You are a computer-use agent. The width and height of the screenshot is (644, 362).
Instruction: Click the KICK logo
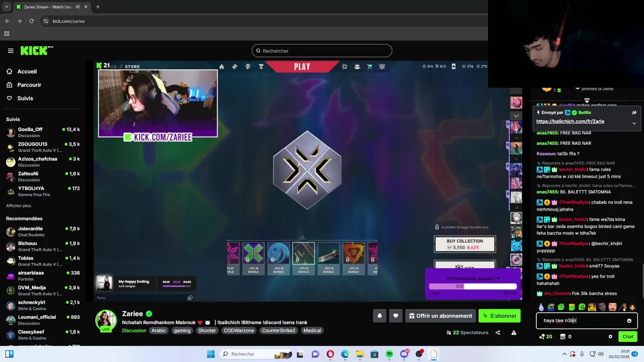37,51
